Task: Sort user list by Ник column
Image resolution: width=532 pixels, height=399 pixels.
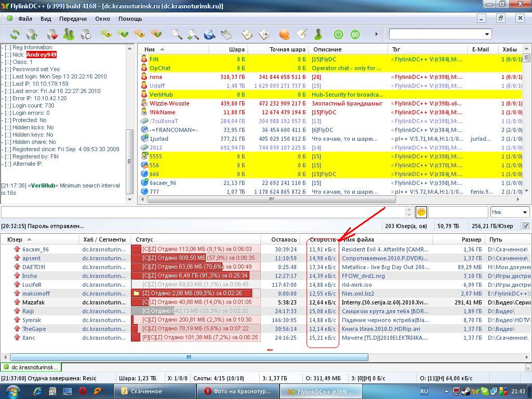Action: tap(173, 49)
